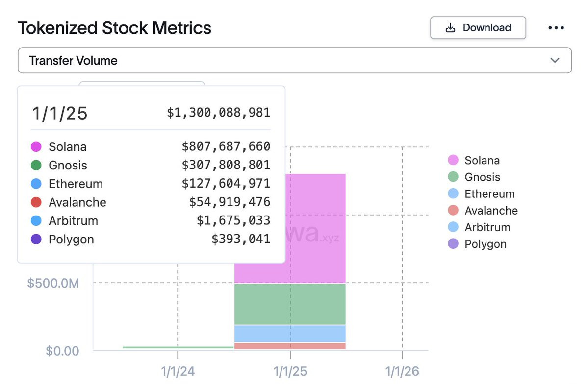The image size is (588, 384).
Task: Click the green Gnosis bar segment
Action: 290,304
